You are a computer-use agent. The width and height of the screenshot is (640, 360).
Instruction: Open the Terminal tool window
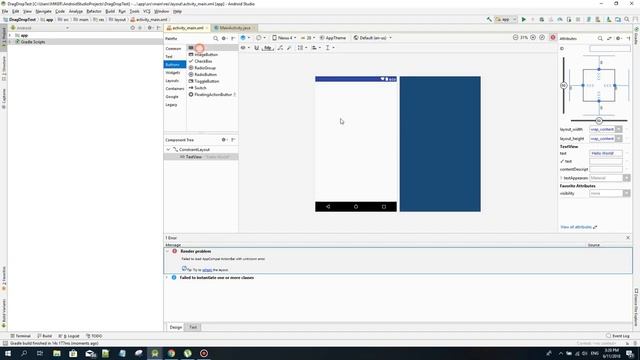(20, 336)
